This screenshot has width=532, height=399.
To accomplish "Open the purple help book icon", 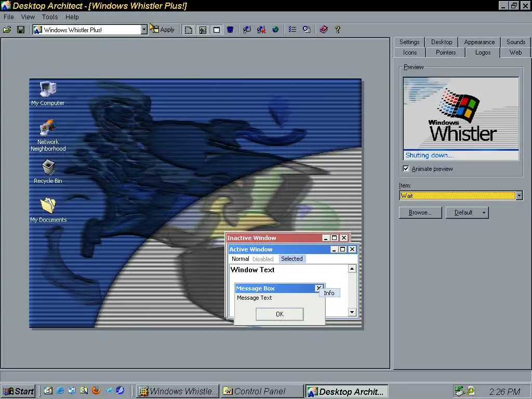I will pyautogui.click(x=323, y=30).
